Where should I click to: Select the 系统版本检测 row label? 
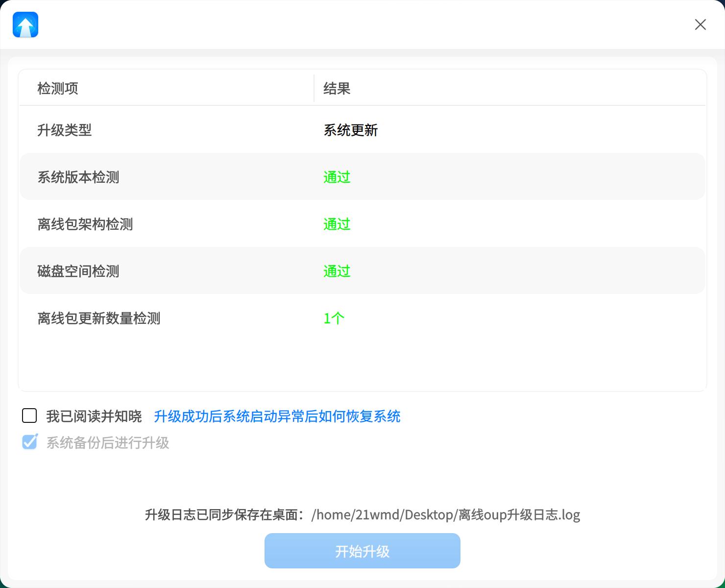click(x=78, y=177)
